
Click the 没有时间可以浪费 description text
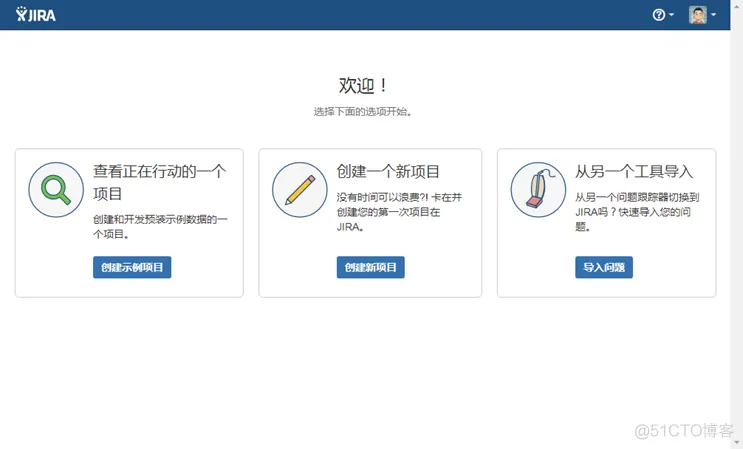[x=399, y=212]
